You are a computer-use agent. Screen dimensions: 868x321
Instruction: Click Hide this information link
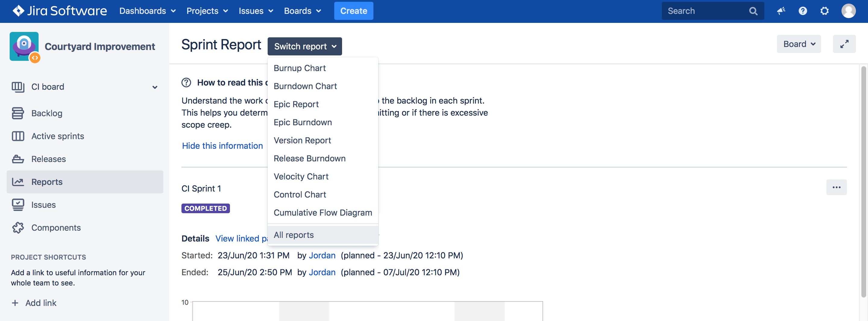[222, 146]
